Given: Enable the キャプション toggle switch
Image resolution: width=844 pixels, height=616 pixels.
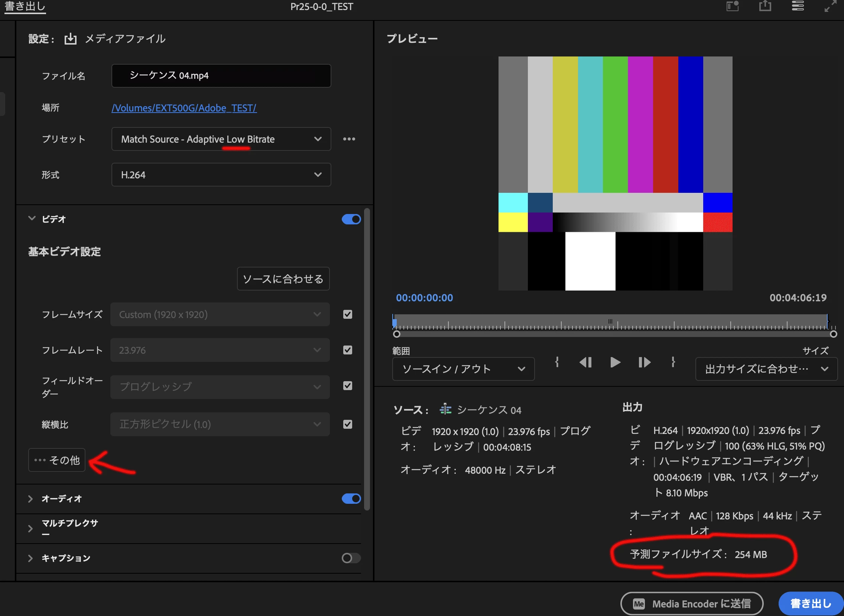Looking at the screenshot, I should point(351,558).
